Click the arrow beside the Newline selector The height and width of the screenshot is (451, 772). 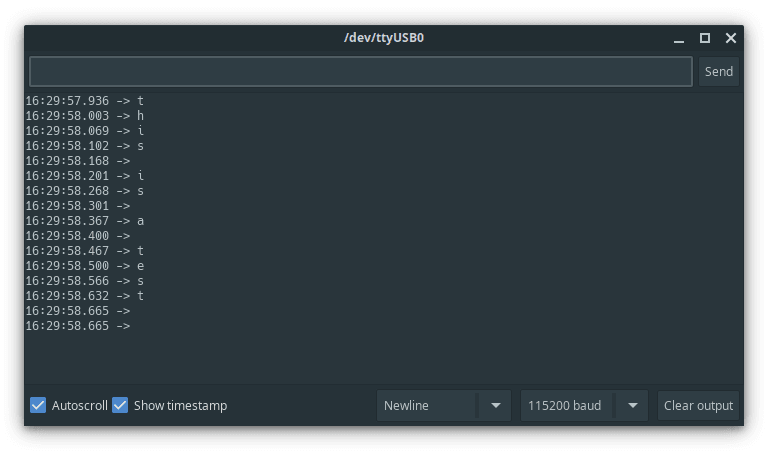pyautogui.click(x=495, y=405)
